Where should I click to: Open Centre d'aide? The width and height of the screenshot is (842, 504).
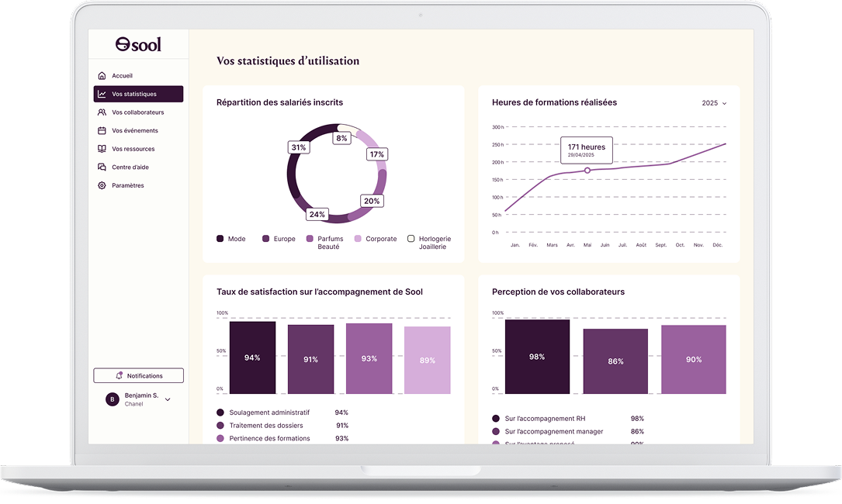tap(139, 167)
